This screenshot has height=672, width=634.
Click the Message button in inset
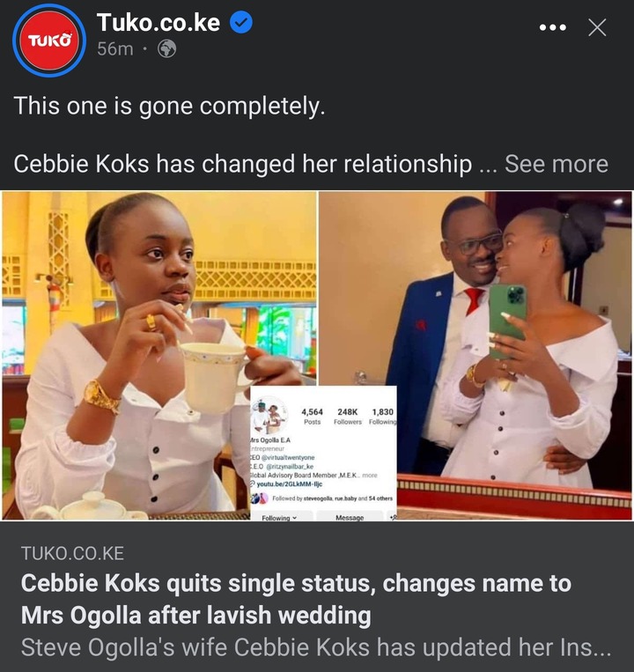349,517
